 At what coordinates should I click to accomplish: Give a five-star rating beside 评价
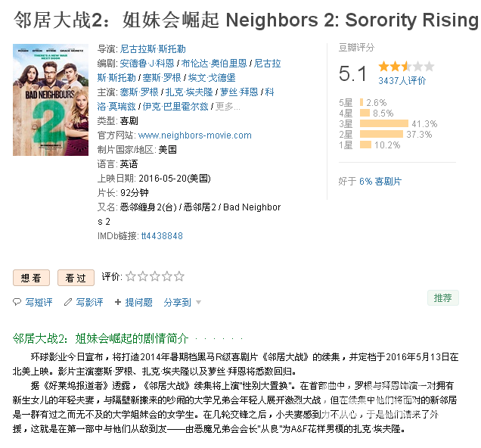pos(178,277)
